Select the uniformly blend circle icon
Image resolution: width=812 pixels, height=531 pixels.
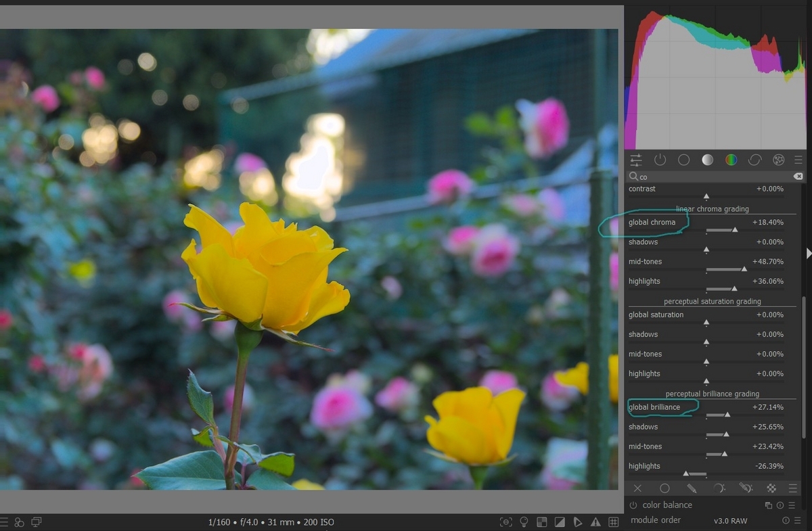664,488
